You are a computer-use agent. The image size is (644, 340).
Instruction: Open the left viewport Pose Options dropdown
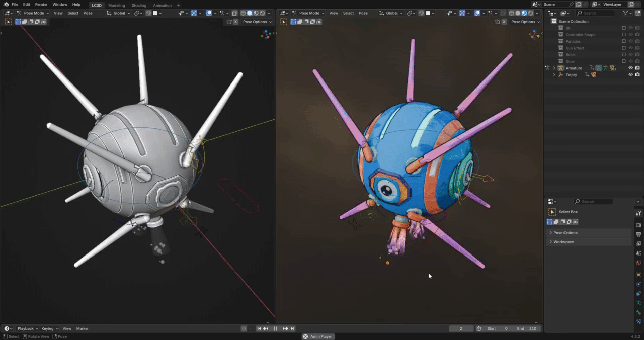[257, 22]
